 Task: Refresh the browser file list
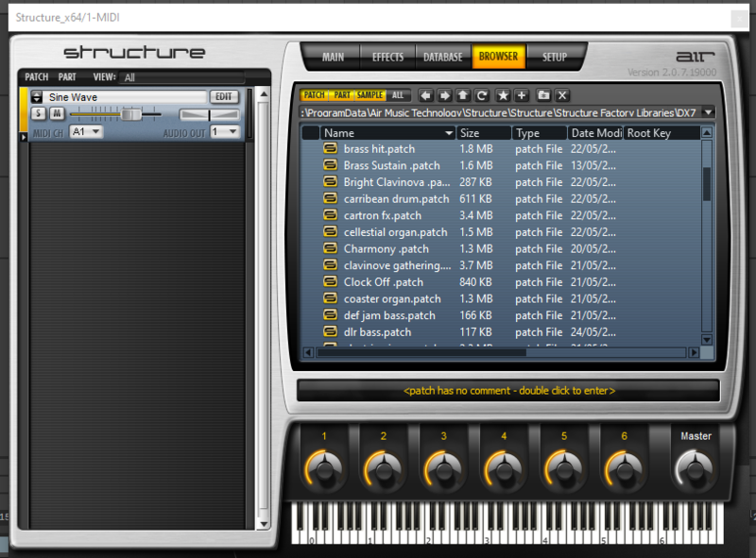(481, 95)
